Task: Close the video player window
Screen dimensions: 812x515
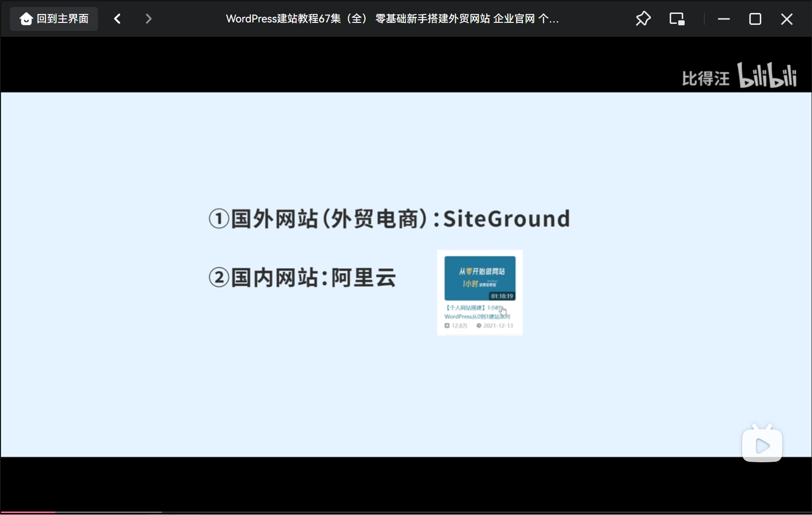Action: pyautogui.click(x=787, y=19)
